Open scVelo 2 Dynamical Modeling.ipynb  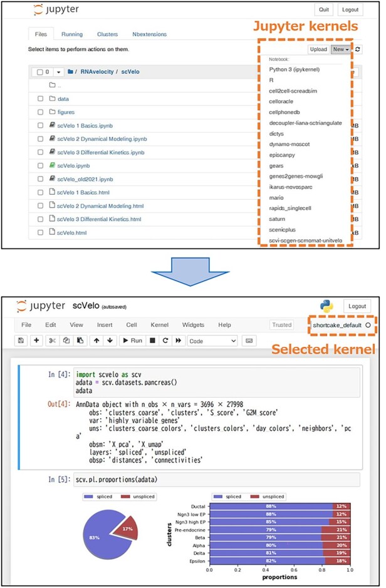(102, 139)
